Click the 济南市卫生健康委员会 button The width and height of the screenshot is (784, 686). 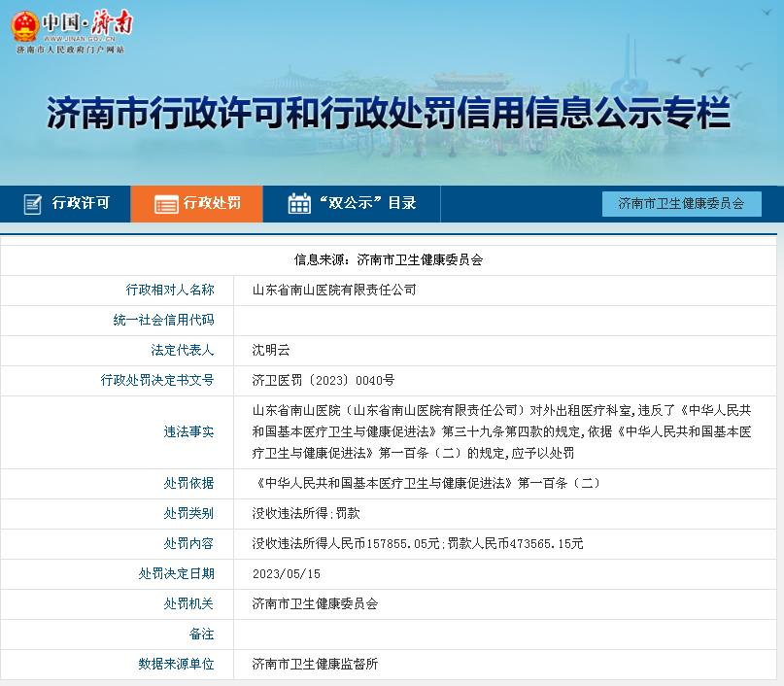point(683,204)
